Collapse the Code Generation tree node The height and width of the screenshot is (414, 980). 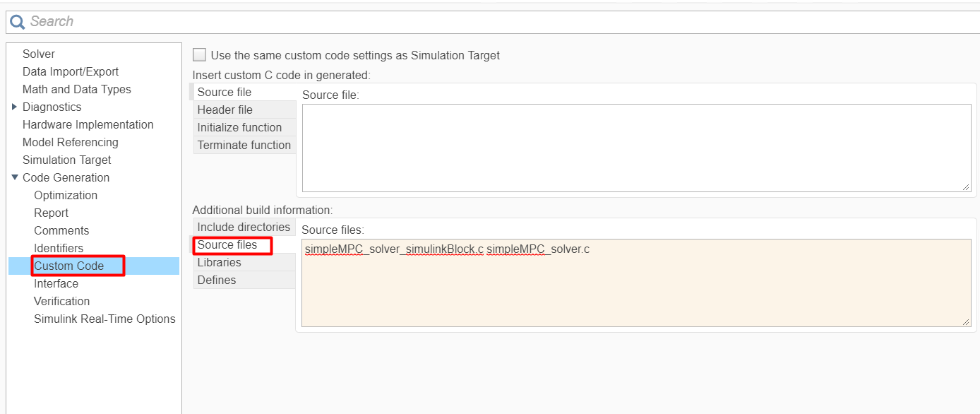point(15,177)
